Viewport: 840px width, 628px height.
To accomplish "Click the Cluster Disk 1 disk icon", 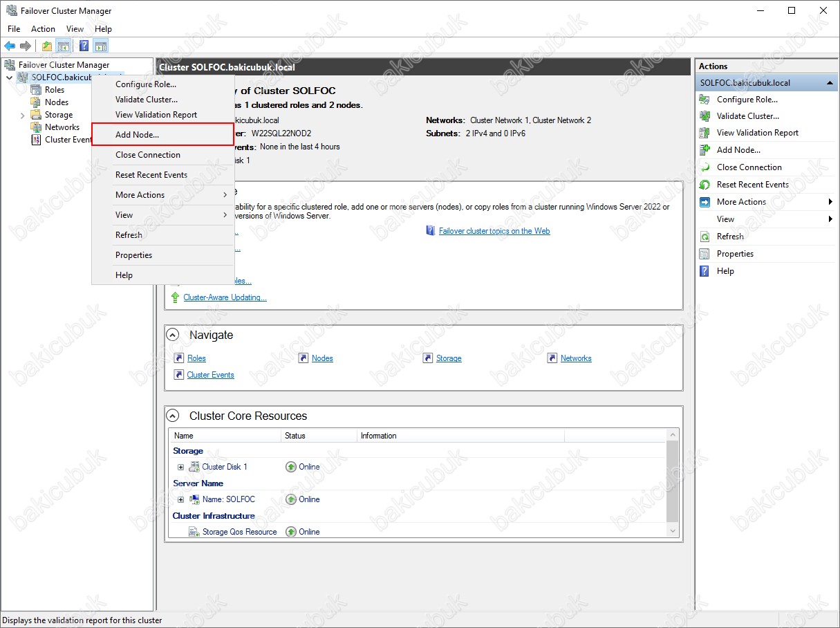I will point(194,467).
